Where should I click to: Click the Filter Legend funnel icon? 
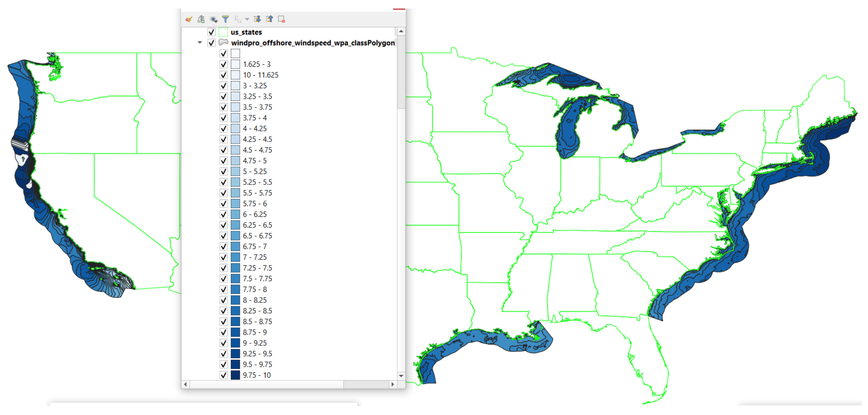point(226,19)
